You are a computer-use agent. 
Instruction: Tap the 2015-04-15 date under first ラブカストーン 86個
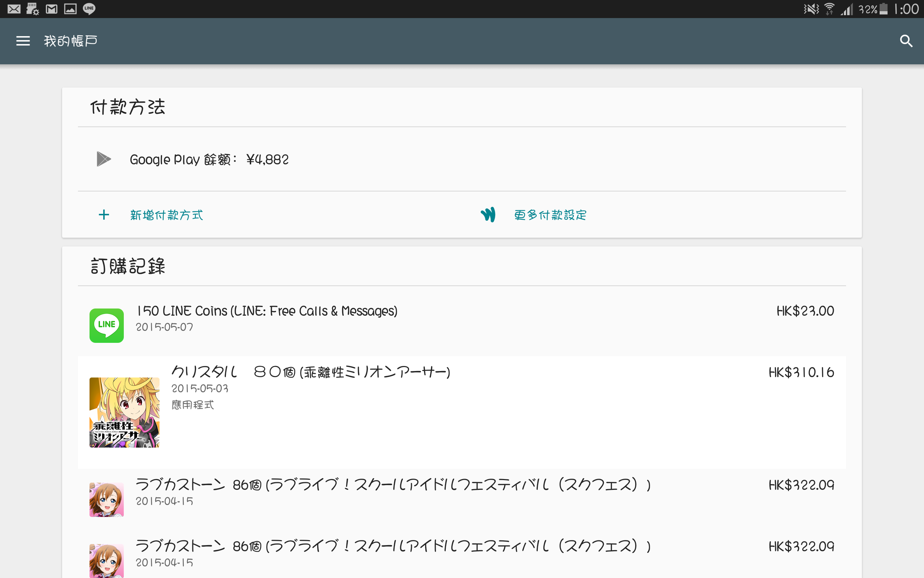click(x=165, y=501)
